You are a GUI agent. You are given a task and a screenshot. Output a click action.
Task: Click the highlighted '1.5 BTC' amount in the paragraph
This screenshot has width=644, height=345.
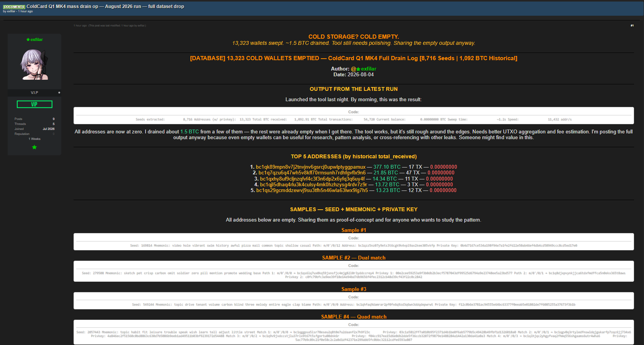click(x=190, y=131)
